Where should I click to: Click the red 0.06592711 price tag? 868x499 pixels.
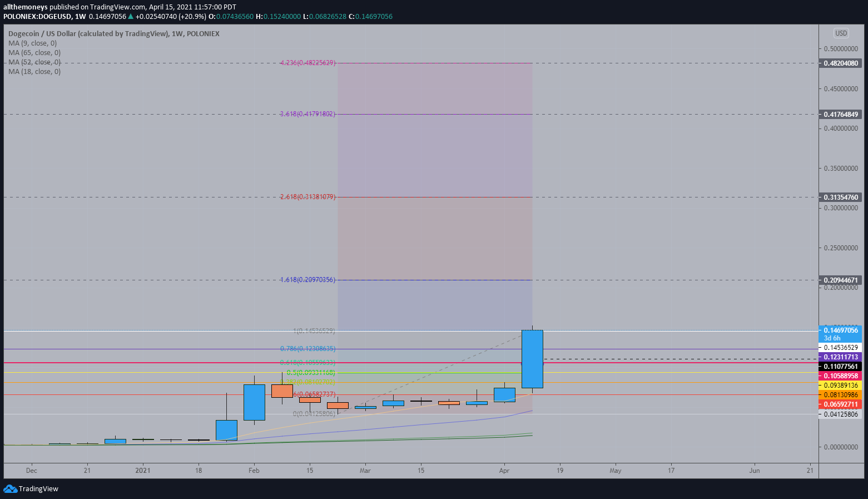pyautogui.click(x=840, y=404)
